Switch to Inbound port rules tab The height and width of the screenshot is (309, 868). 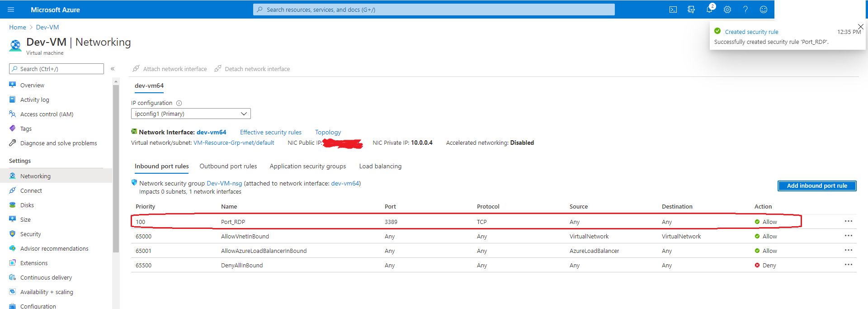tap(162, 166)
